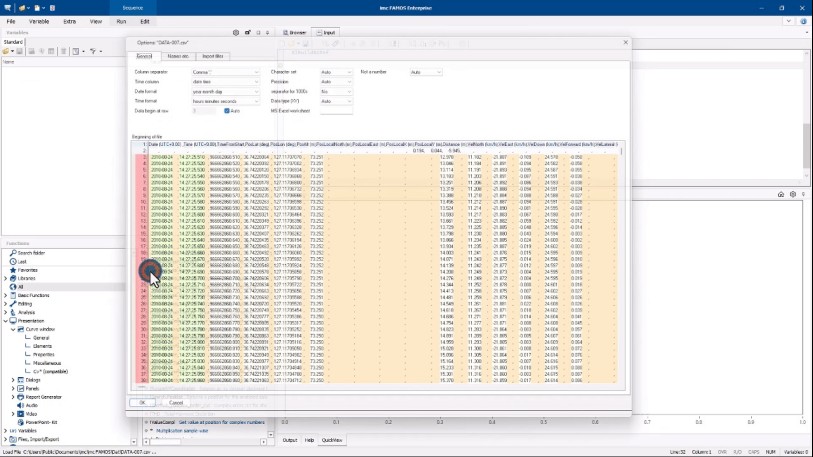The height and width of the screenshot is (457, 813).
Task: Click the OK button in Options dialog
Action: coord(142,402)
